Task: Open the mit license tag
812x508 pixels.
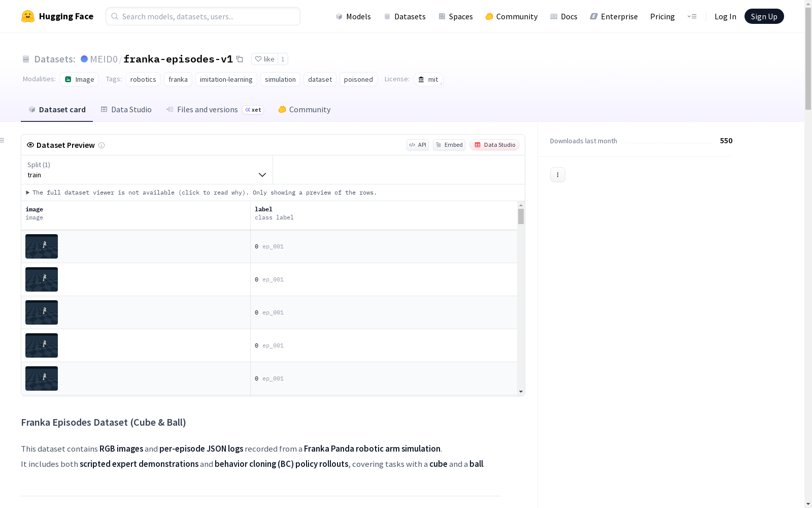Action: click(x=428, y=79)
